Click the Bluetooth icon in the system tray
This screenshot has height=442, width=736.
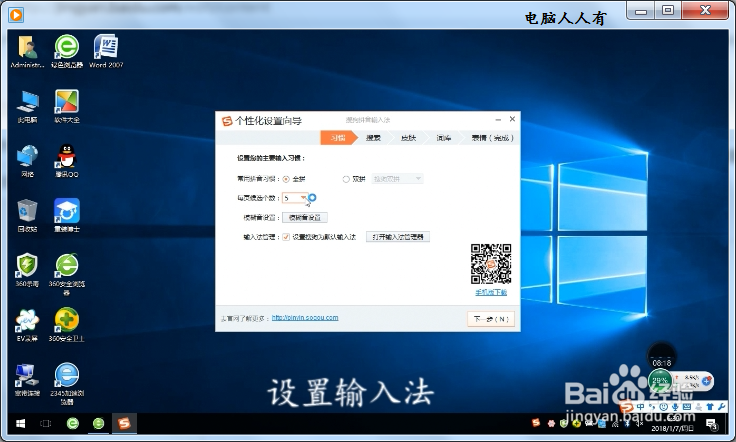click(x=626, y=424)
